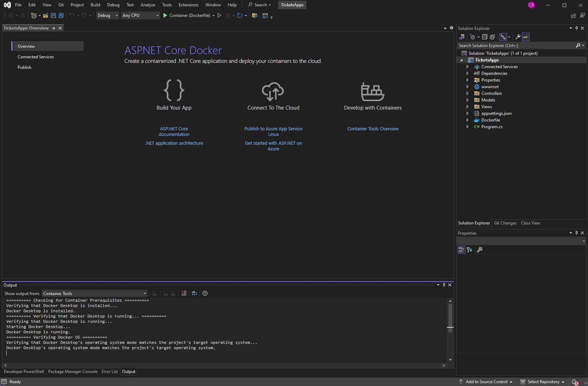Select Connected Services in overview sidebar

(x=36, y=57)
